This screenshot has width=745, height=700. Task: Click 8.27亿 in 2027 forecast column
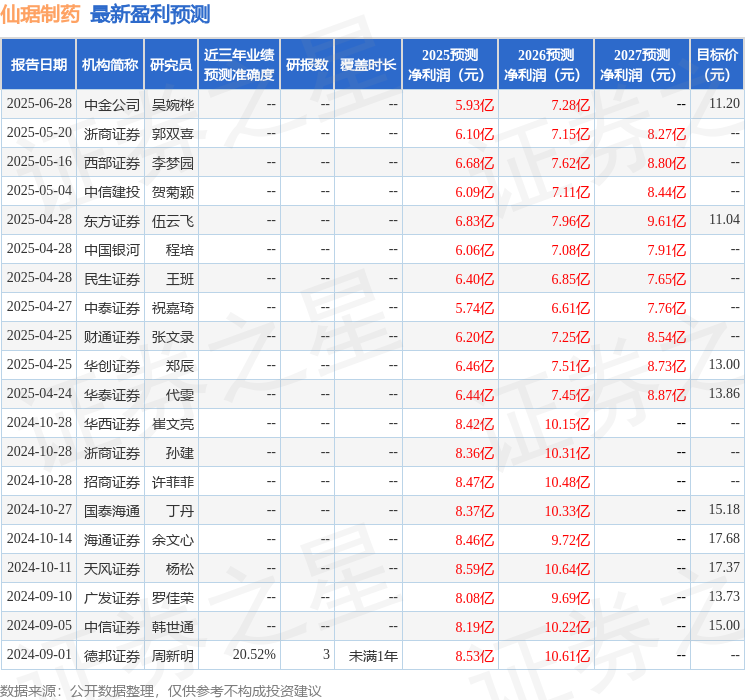667,134
